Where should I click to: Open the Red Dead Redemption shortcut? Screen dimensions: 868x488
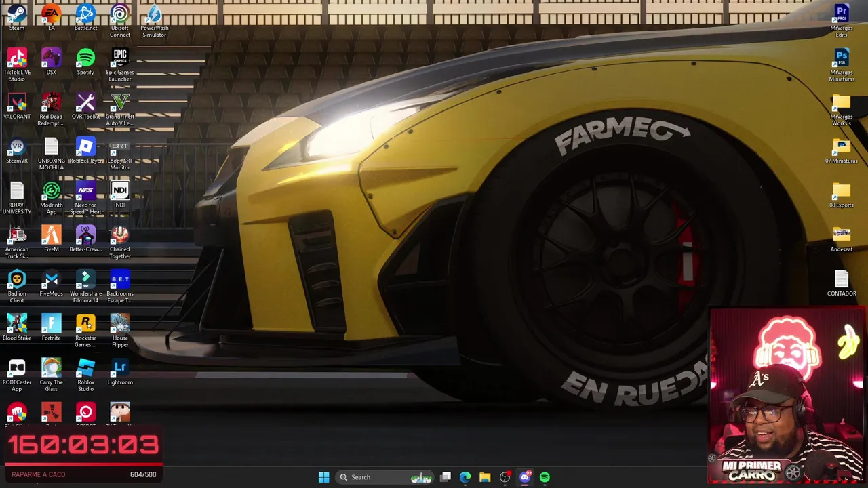(52, 110)
